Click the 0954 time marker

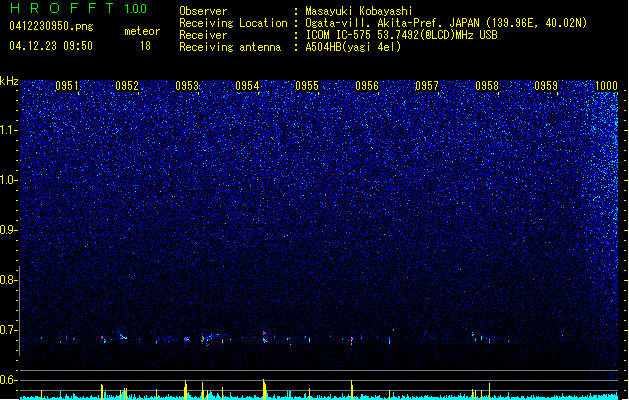click(x=247, y=86)
